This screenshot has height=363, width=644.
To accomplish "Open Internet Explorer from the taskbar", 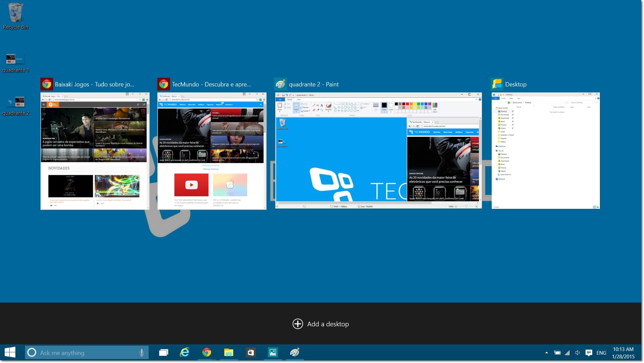I will tap(185, 353).
